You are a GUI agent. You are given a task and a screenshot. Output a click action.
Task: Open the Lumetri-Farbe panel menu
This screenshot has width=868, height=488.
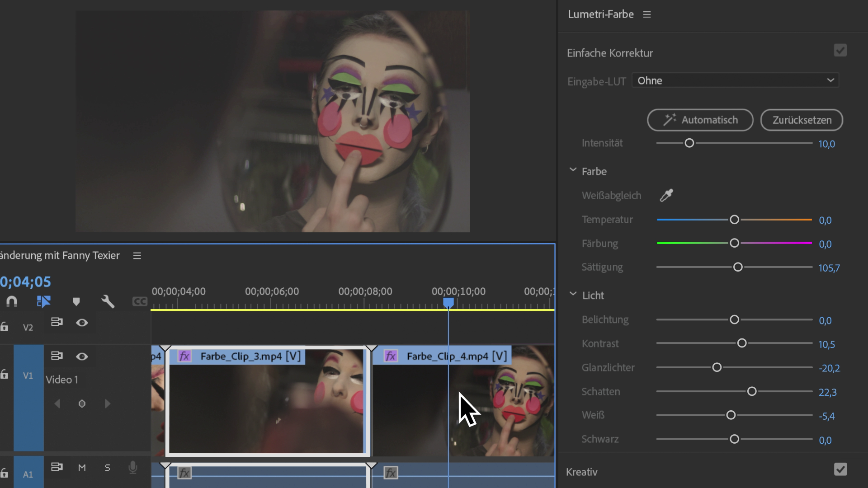point(647,14)
